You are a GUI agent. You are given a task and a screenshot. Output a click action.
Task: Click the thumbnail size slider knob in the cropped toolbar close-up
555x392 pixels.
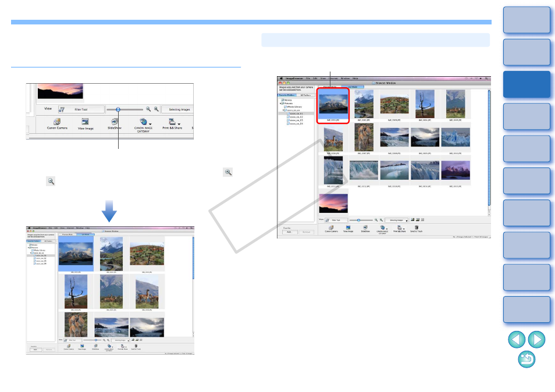click(118, 109)
